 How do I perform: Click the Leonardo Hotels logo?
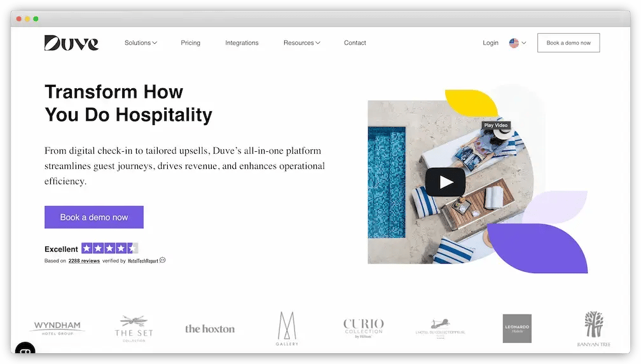[517, 328]
